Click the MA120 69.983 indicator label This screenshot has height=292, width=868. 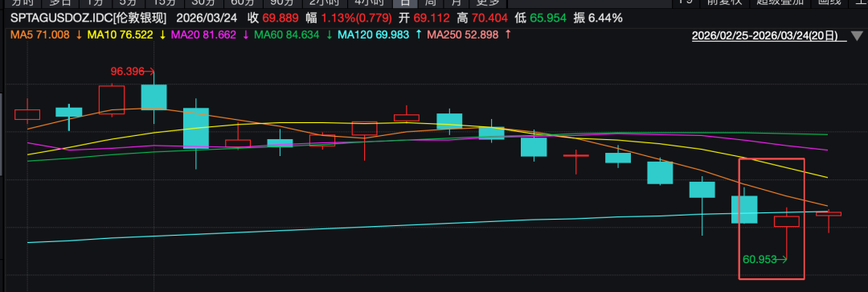(374, 35)
